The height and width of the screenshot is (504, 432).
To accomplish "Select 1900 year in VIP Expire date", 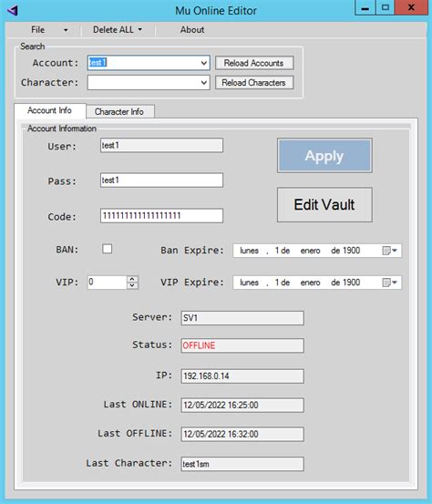I will (351, 283).
